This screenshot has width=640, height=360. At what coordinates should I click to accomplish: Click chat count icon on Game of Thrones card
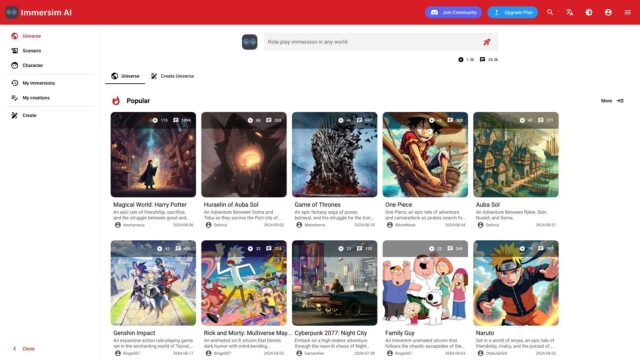click(x=359, y=120)
